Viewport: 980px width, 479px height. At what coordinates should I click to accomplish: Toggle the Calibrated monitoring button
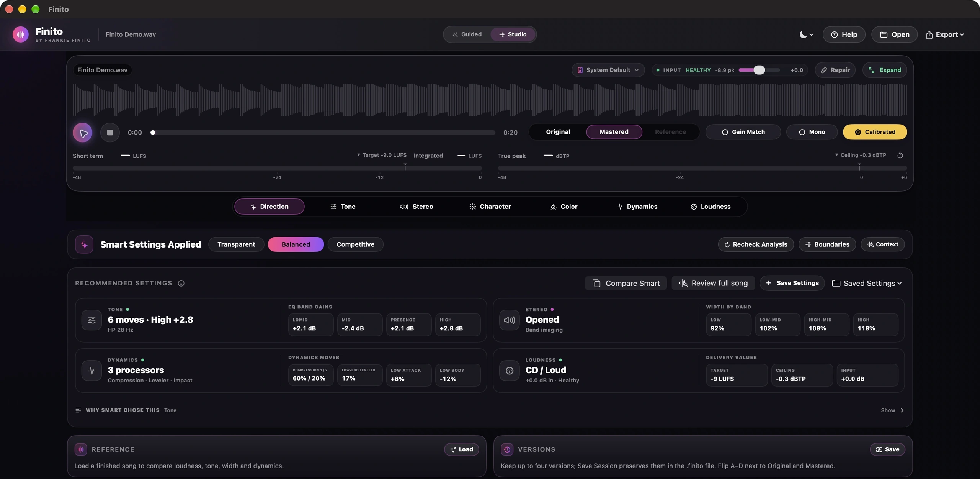tap(875, 132)
